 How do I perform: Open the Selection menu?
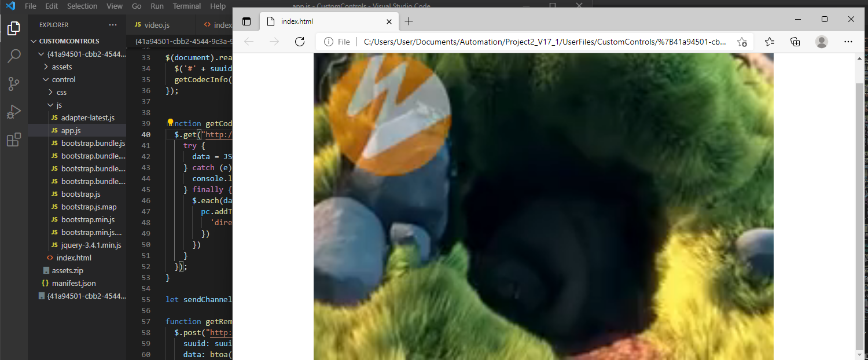(82, 6)
